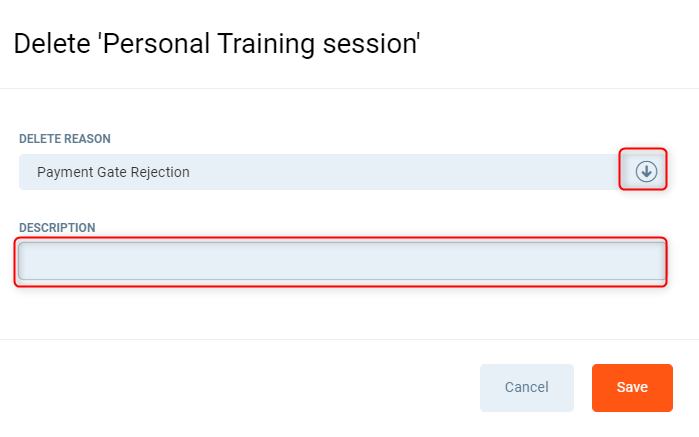Viewport: 699px width, 437px height.
Task: Click the circled down-arrow icon
Action: tap(646, 172)
